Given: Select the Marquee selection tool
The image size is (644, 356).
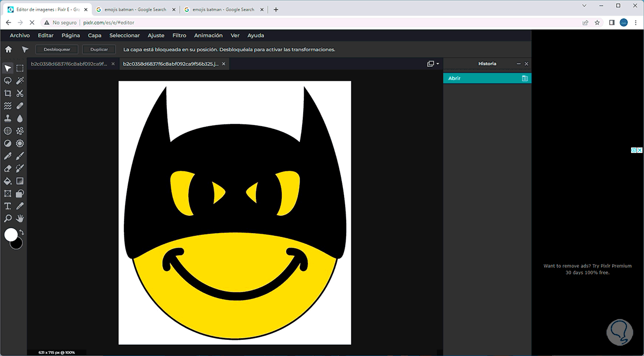Looking at the screenshot, I should (x=20, y=68).
